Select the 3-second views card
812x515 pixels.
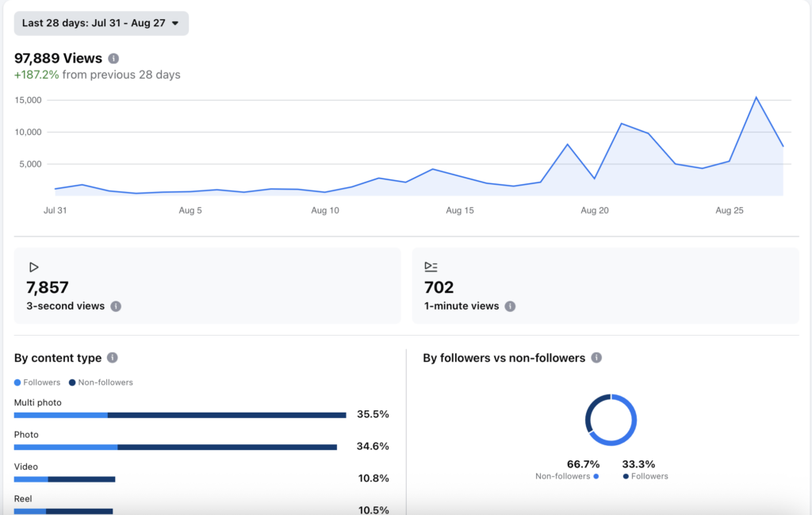click(x=207, y=286)
